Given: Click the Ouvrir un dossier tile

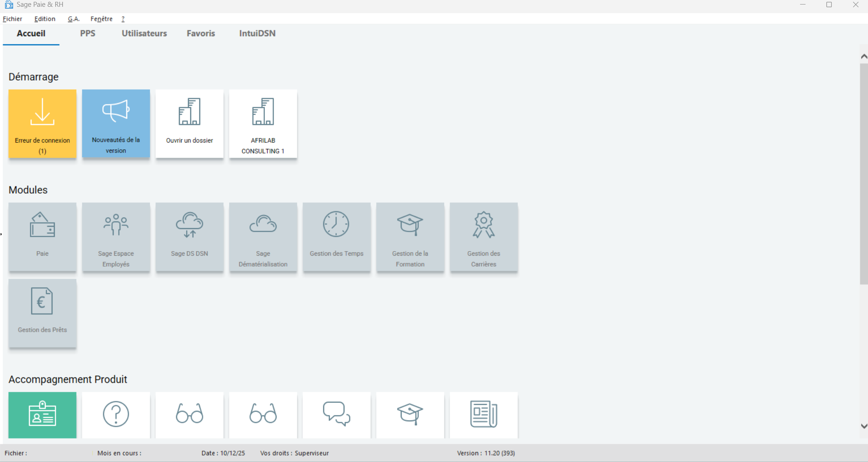Looking at the screenshot, I should [189, 124].
